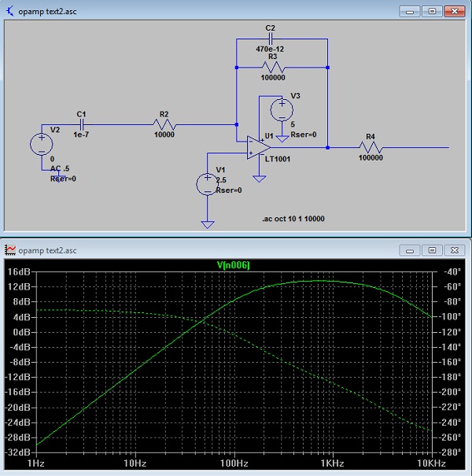Click the R3 feedback resistor symbol
This screenshot has height=476, width=472.
point(272,67)
